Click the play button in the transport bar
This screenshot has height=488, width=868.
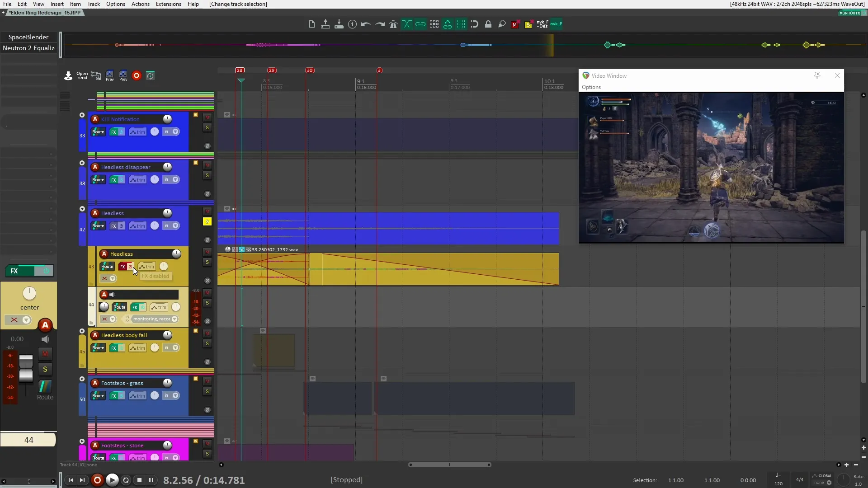point(112,480)
